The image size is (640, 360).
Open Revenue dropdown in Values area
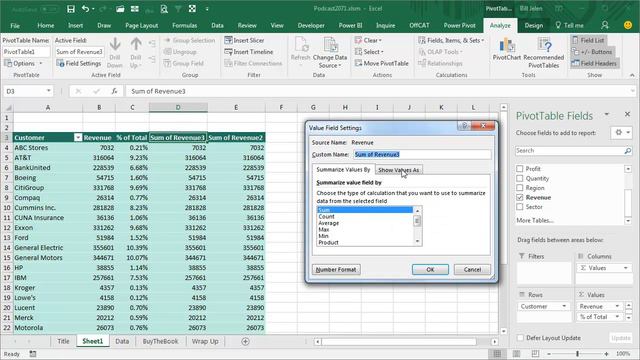[x=617, y=306]
